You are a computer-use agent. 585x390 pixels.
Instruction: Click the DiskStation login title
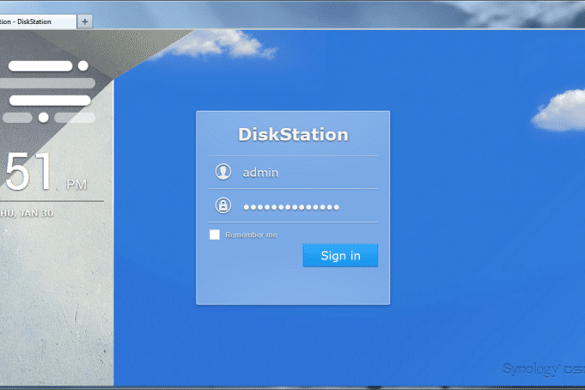point(293,134)
